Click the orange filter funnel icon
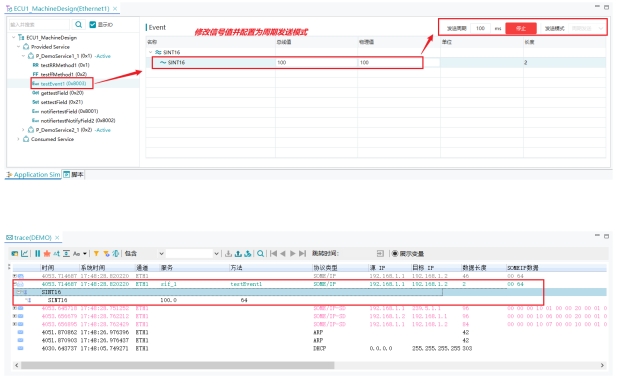Viewport: 620px width, 383px height. click(96, 254)
